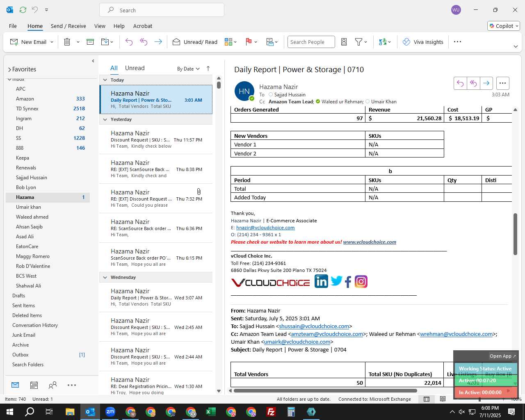Delete the selected email with trash icon
525x420 pixels.
[67, 42]
